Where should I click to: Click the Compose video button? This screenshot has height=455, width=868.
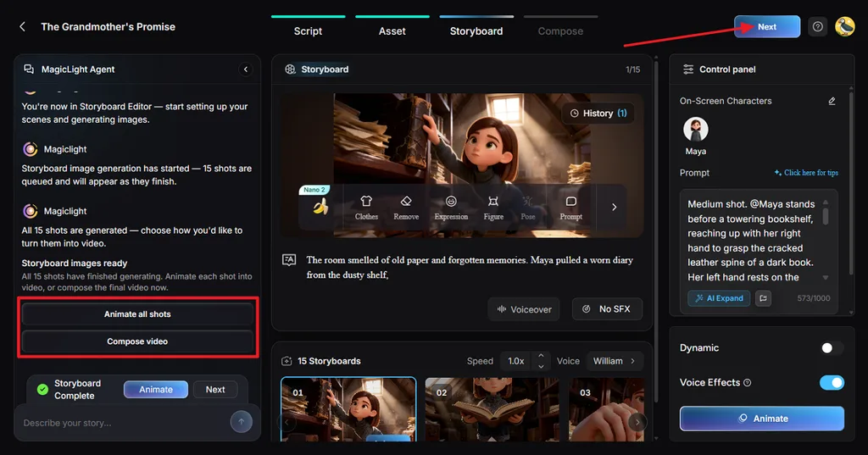click(x=137, y=341)
